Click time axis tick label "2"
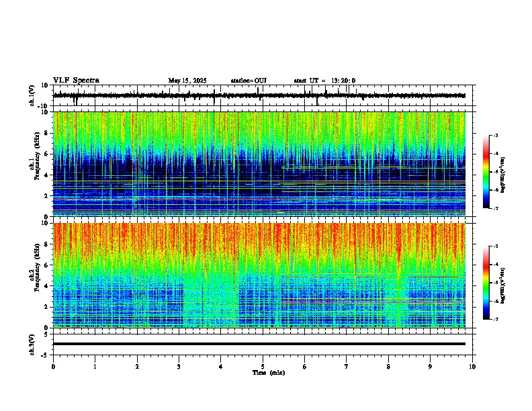 [x=137, y=367]
